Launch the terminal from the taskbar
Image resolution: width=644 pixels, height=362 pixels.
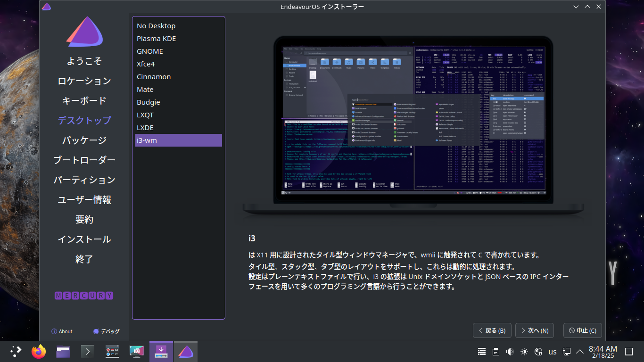coord(88,351)
